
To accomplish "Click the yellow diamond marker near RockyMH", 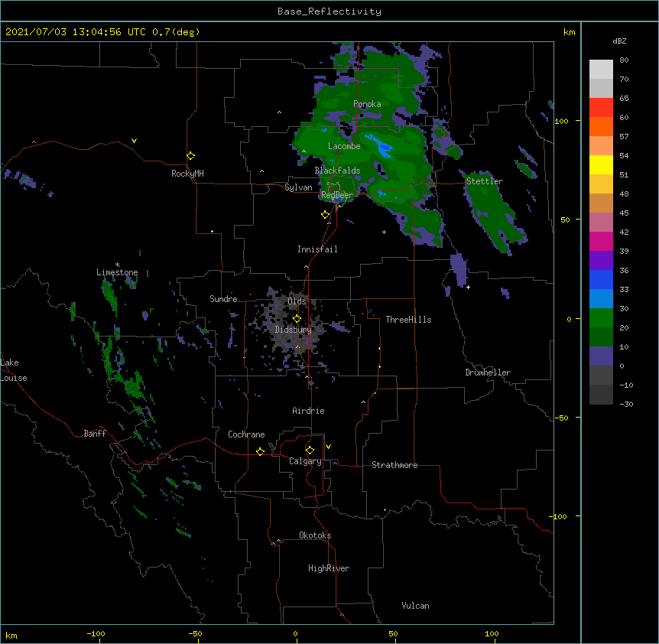I will click(x=190, y=156).
